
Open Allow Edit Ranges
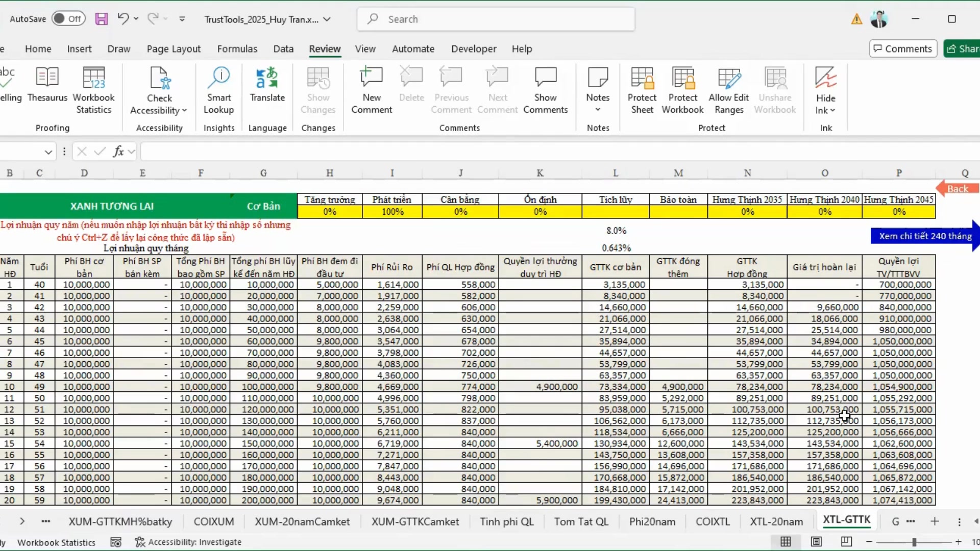tap(729, 91)
